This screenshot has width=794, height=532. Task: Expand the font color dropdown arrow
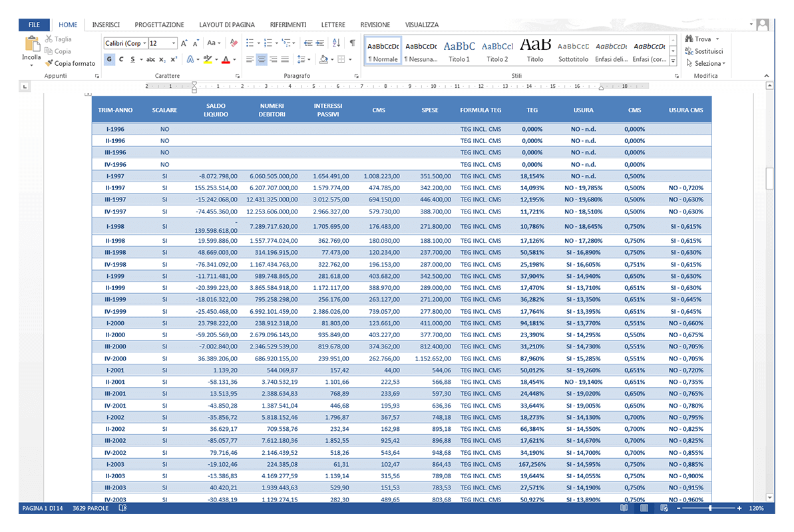[234, 60]
